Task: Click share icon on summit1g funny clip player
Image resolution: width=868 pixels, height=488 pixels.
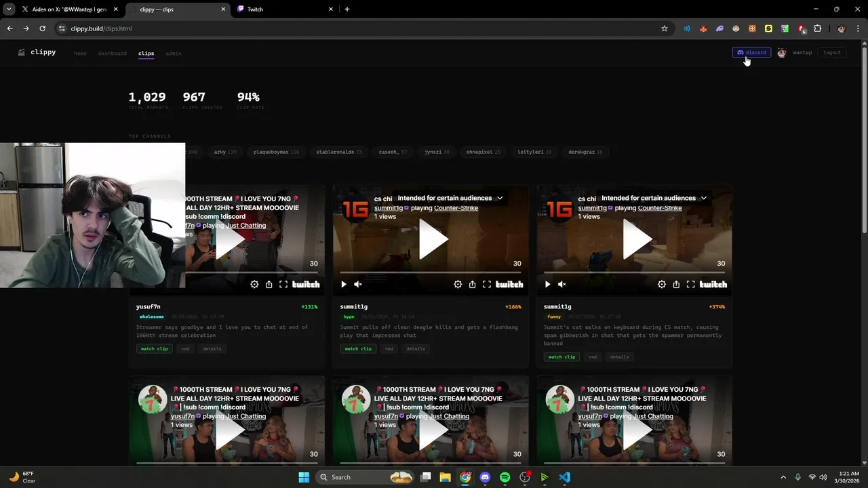Action: click(676, 285)
